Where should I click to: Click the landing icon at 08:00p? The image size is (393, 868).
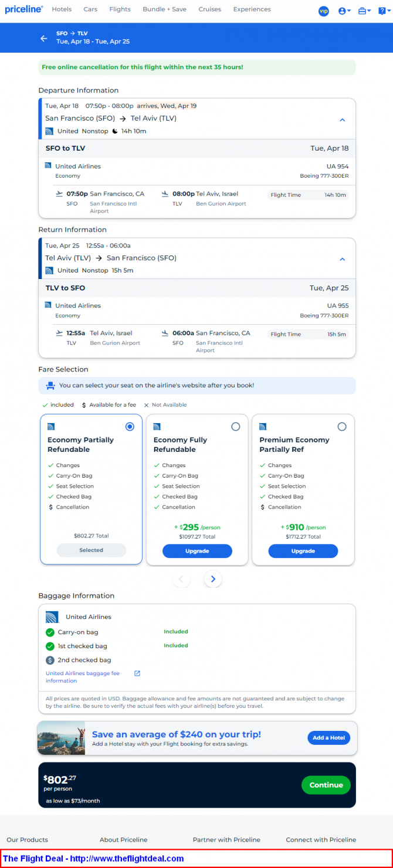point(165,193)
